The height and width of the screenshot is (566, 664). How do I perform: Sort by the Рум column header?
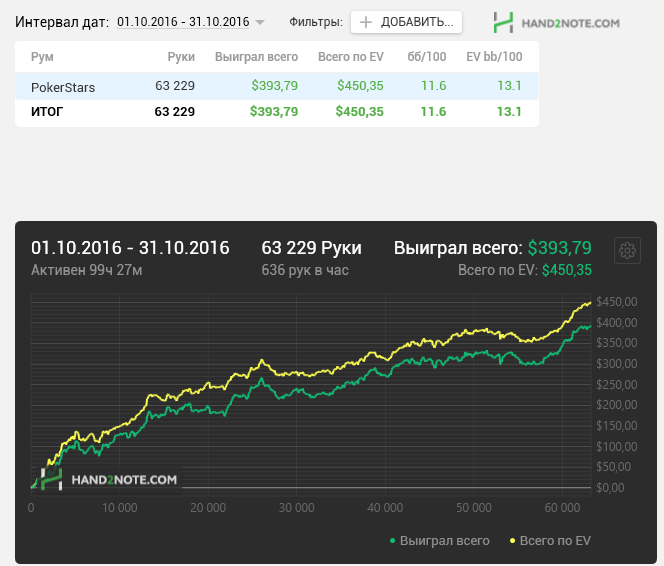(x=42, y=57)
